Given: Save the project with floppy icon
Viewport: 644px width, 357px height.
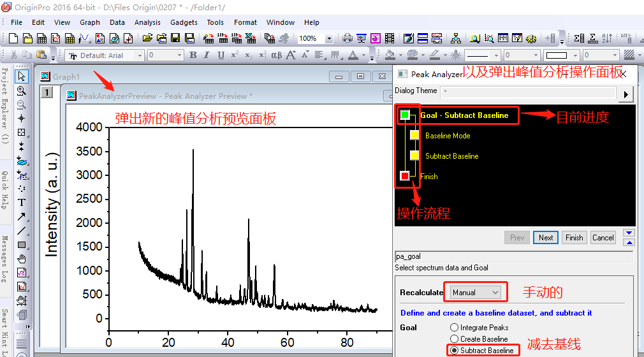Looking at the screenshot, I should pyautogui.click(x=175, y=39).
